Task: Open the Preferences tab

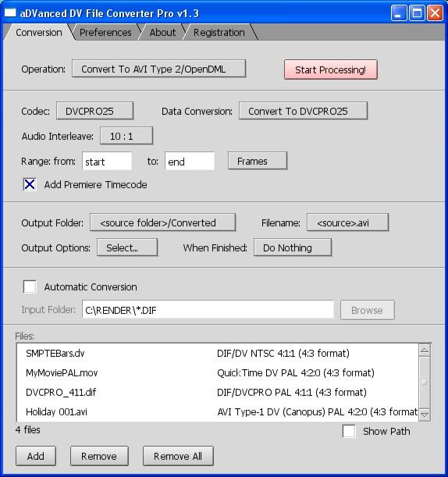Action: [105, 32]
